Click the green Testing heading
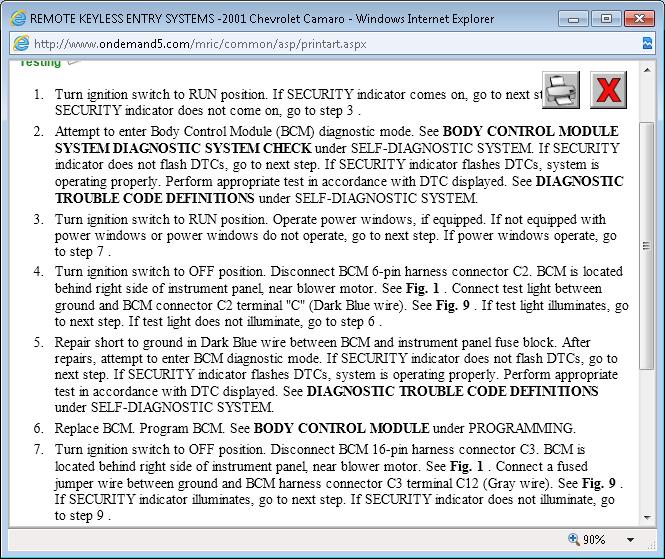Screen dimensions: 665x559 40,62
